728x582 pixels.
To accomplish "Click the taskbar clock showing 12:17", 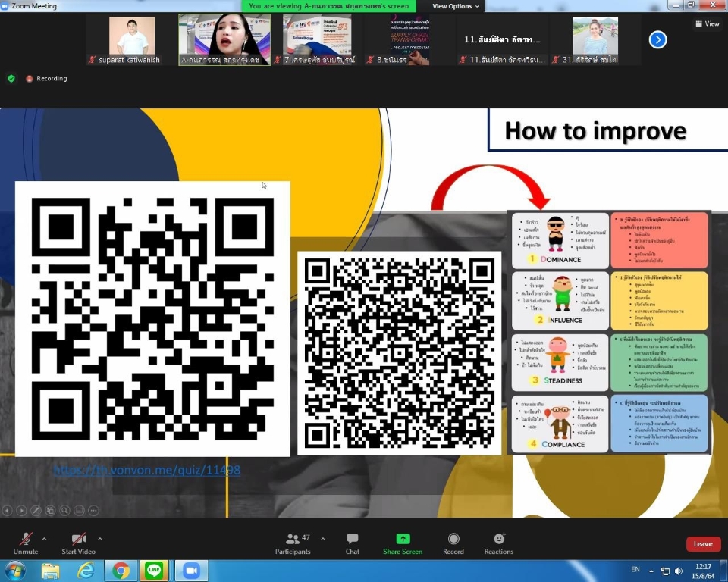I will (x=703, y=571).
